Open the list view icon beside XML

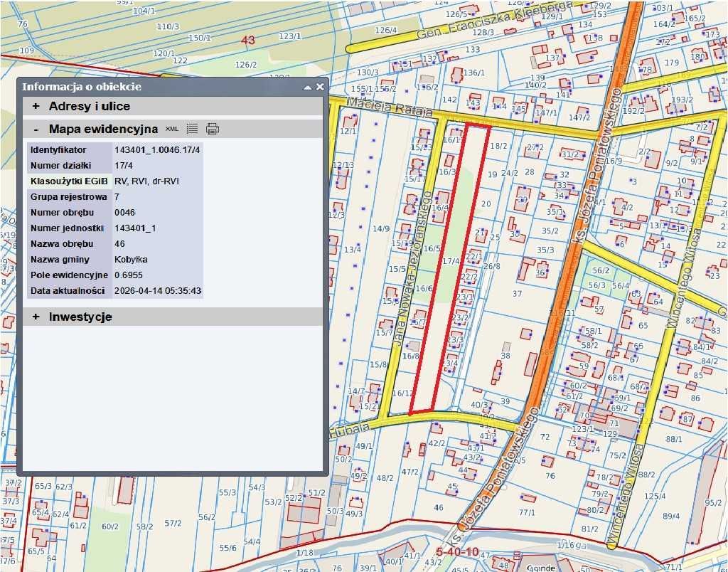192,129
